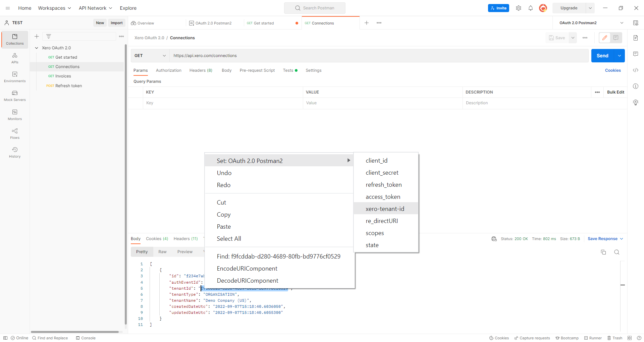Open the code snippet panel

point(636,70)
